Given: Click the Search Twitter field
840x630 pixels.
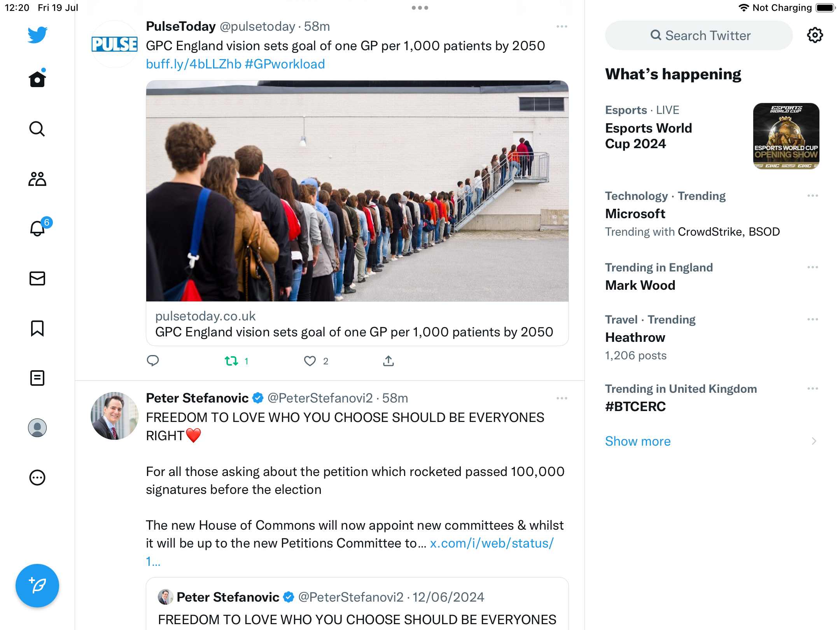Looking at the screenshot, I should coord(699,35).
